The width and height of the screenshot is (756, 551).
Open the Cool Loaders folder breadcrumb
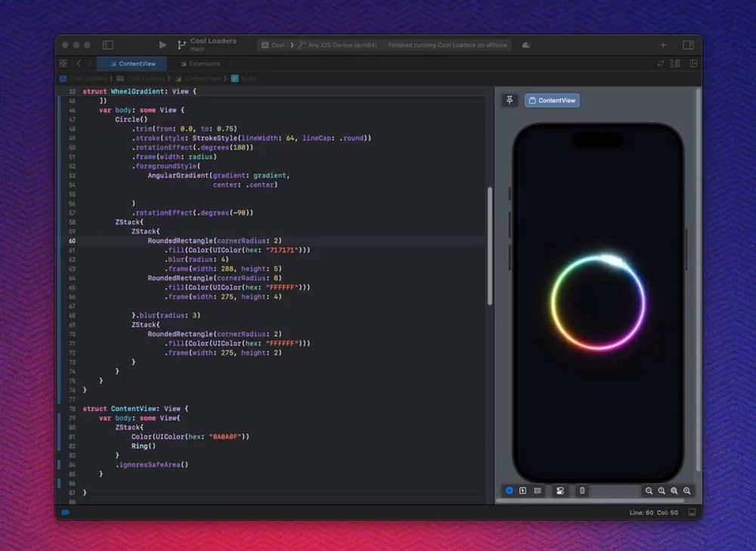[x=141, y=78]
